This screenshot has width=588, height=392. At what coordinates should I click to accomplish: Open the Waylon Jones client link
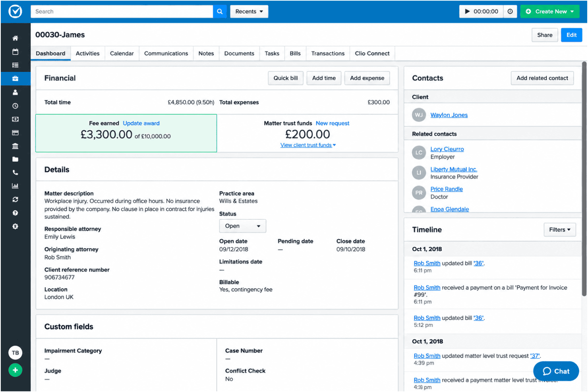tap(449, 115)
